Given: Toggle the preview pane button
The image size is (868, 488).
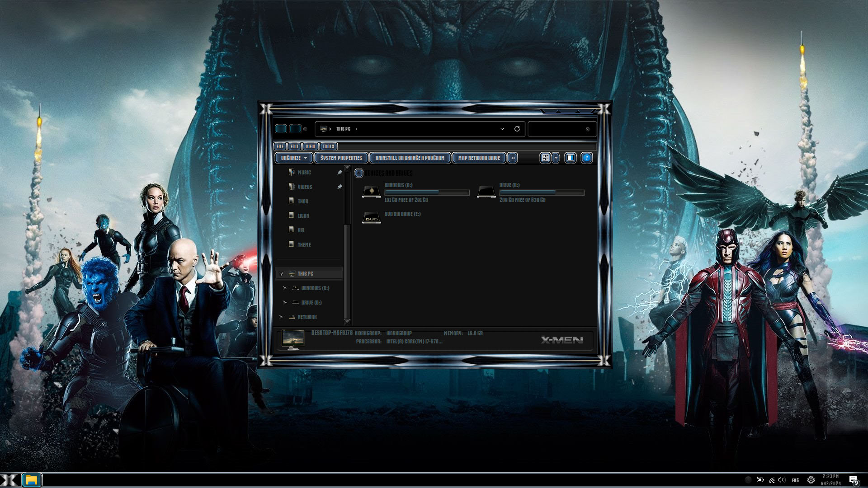Looking at the screenshot, I should 570,158.
